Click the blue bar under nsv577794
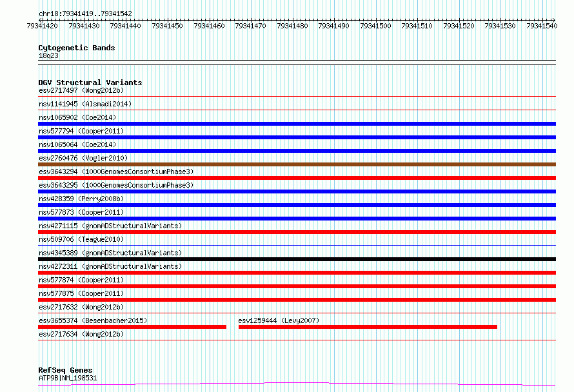Image resolution: width=574 pixels, height=392 pixels. pyautogui.click(x=297, y=137)
